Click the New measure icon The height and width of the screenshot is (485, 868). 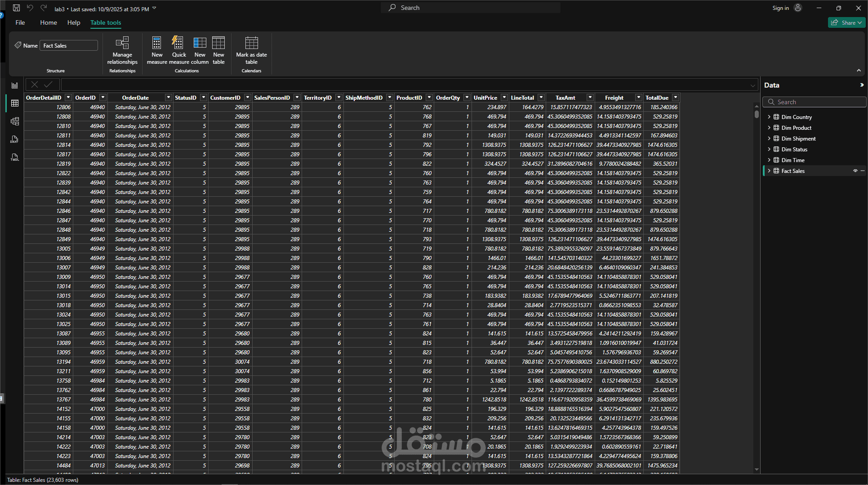(156, 43)
